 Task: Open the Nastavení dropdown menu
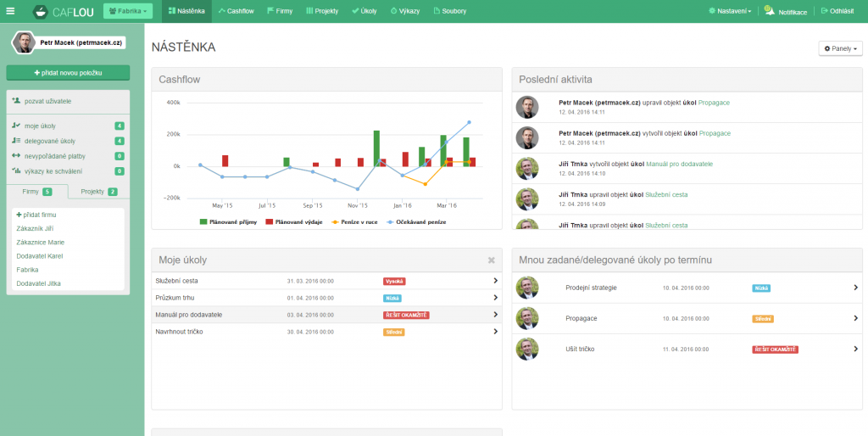click(x=730, y=12)
